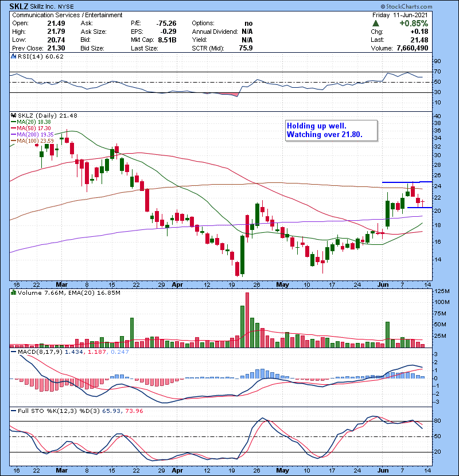Click the -3 label on MACD axis

click(435, 402)
